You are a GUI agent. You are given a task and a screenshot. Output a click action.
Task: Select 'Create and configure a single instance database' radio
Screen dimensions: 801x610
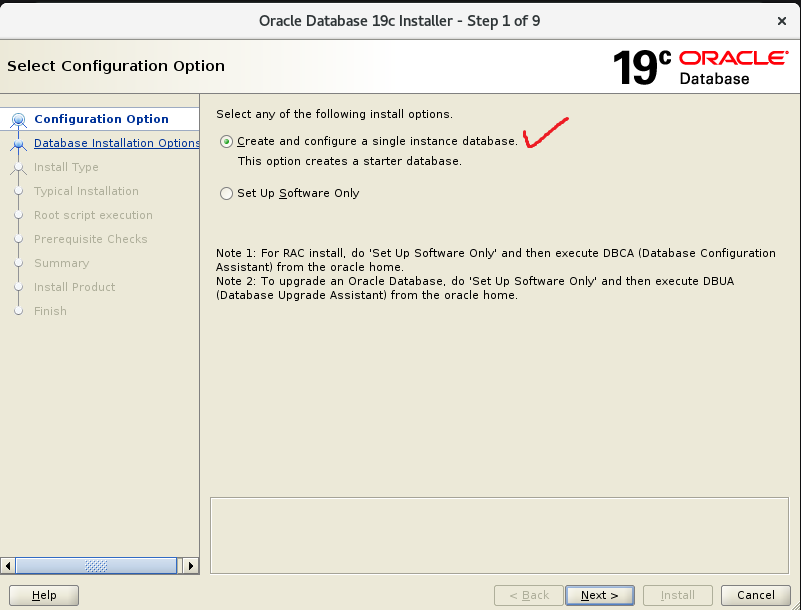pyautogui.click(x=226, y=142)
